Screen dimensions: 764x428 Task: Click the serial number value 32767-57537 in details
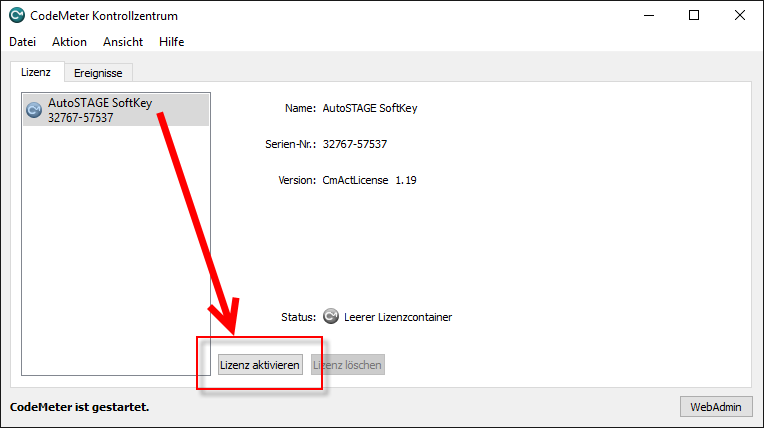coord(355,144)
